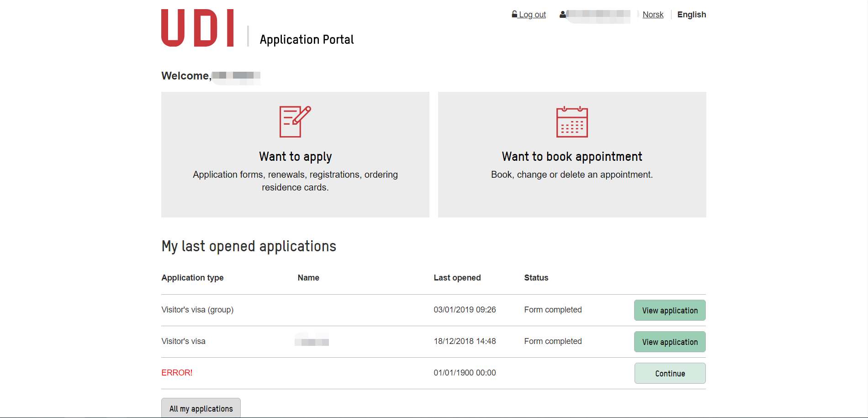This screenshot has width=868, height=418.
Task: Click the user profile icon
Action: [563, 15]
